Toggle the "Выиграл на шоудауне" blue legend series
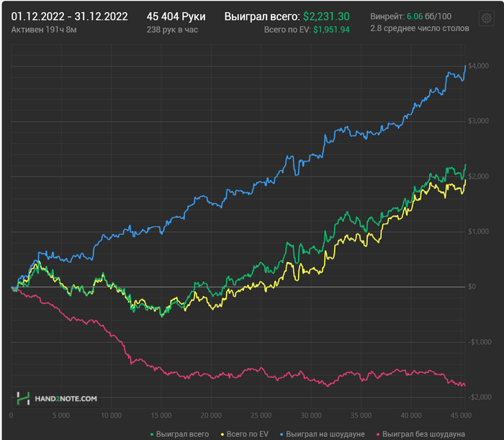Viewport: 504px width, 440px height. (323, 434)
